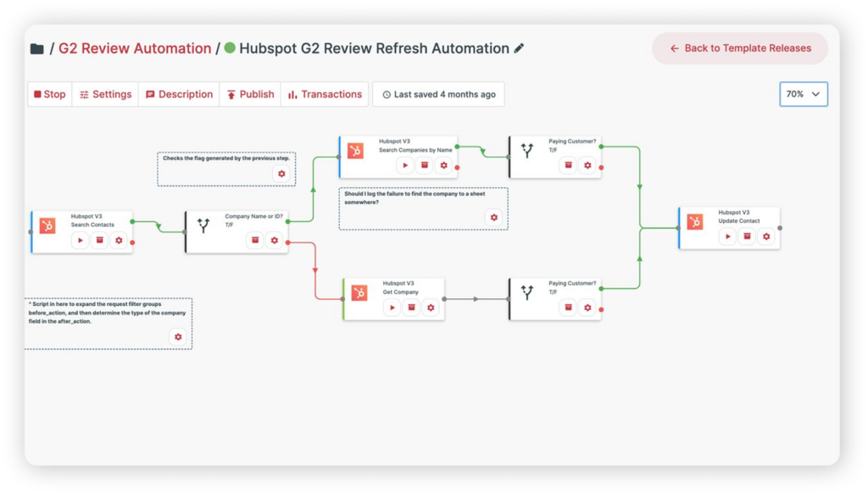Click Hubspot logo on Update Contact node
Screen dimensions: 868x494
(x=695, y=222)
